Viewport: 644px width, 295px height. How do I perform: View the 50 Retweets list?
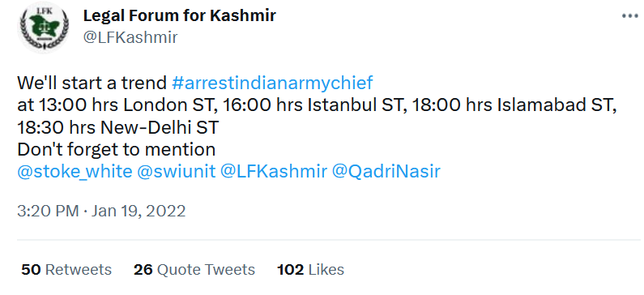66,270
